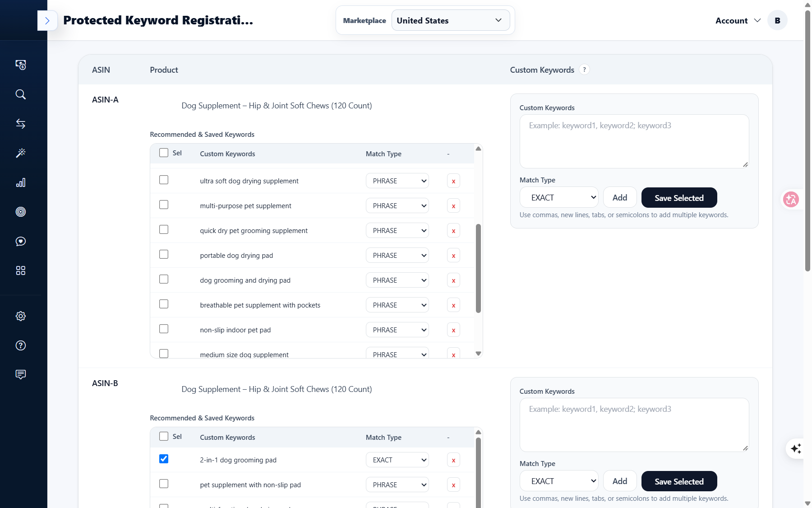
Task: Click Save Selected in ASIN-A panel
Action: pyautogui.click(x=679, y=198)
